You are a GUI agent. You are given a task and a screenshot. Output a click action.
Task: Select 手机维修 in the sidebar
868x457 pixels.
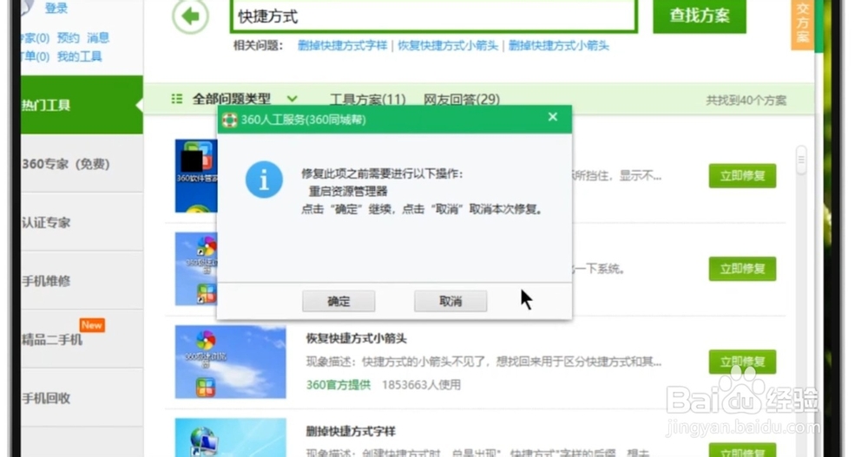pos(81,280)
